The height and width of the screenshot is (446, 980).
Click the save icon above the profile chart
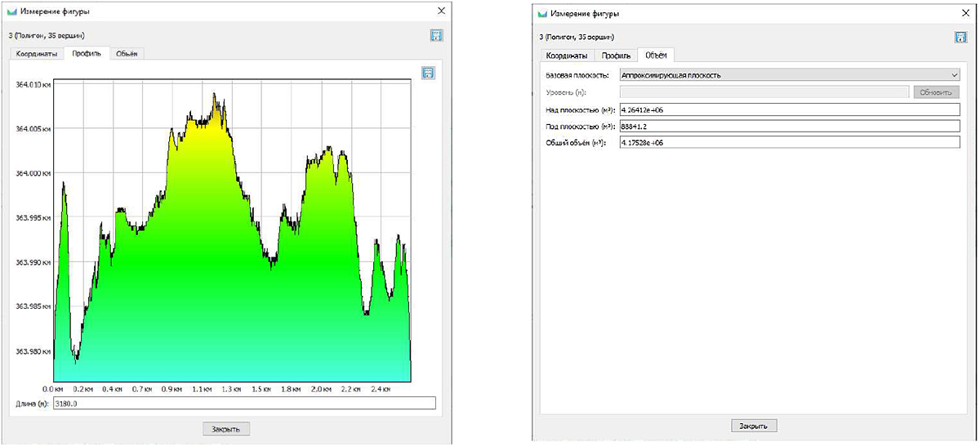pyautogui.click(x=429, y=73)
